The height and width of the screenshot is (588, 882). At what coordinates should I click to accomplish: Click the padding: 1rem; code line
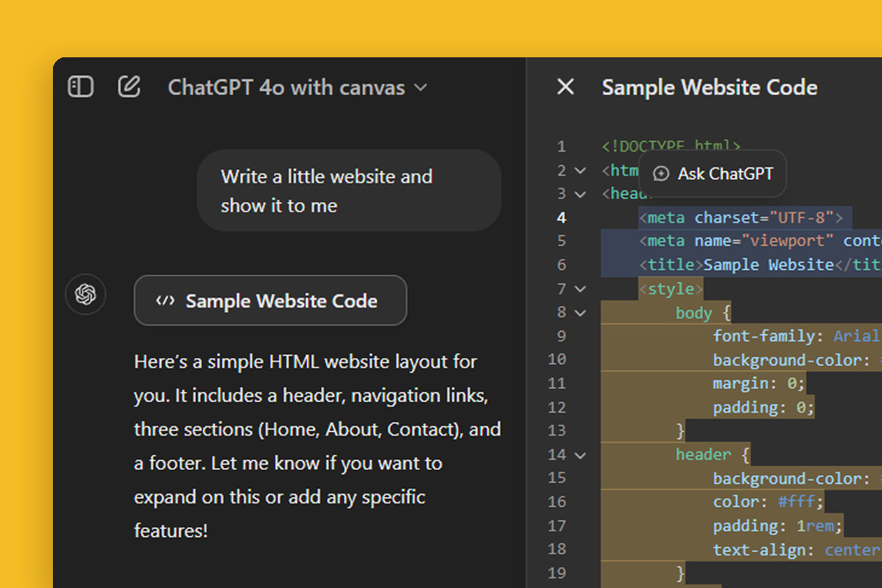point(777,525)
